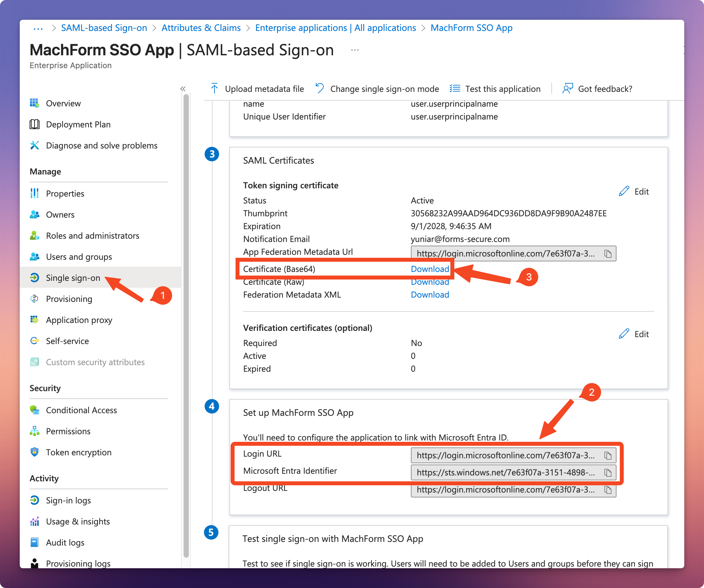Image resolution: width=704 pixels, height=588 pixels.
Task: Select Sign-in logs under Activity
Action: tap(68, 500)
